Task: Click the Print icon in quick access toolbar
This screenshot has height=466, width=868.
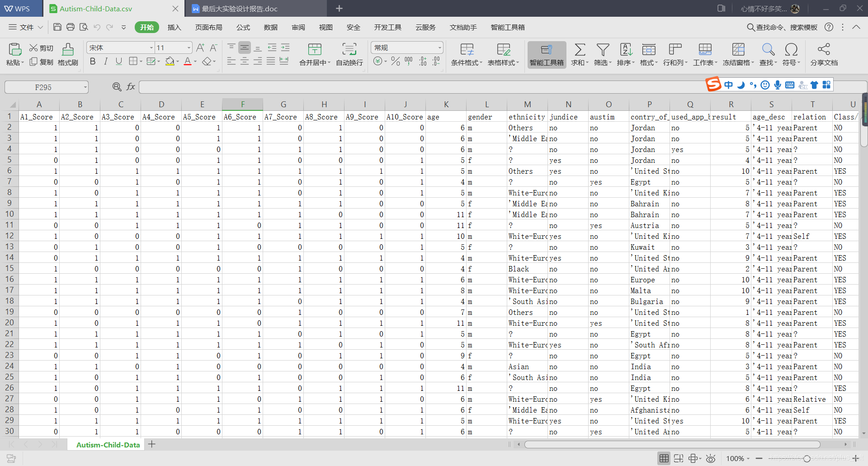Action: point(71,27)
